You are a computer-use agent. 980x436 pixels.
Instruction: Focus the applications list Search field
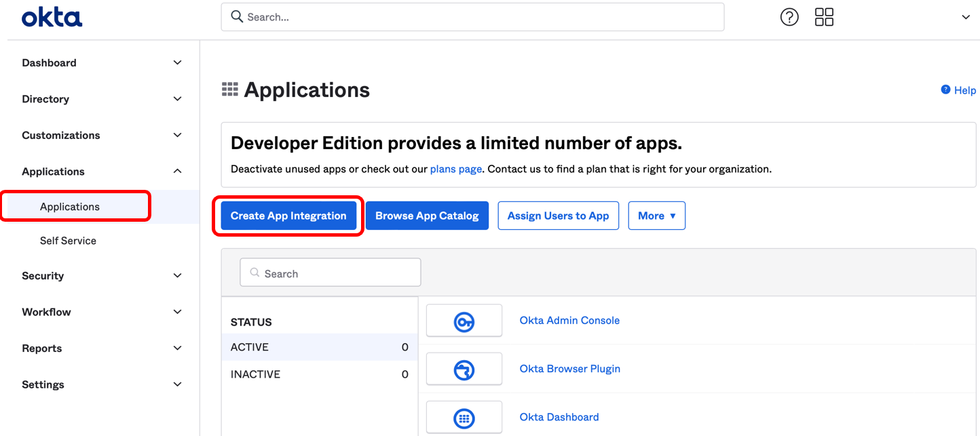coord(331,273)
